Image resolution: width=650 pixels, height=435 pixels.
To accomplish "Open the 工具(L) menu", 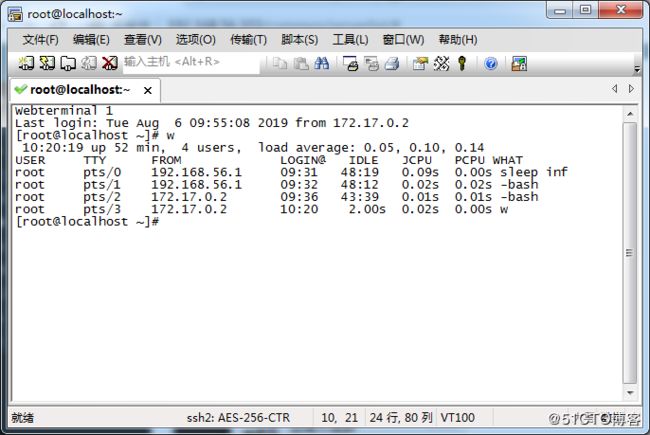I will pyautogui.click(x=350, y=40).
